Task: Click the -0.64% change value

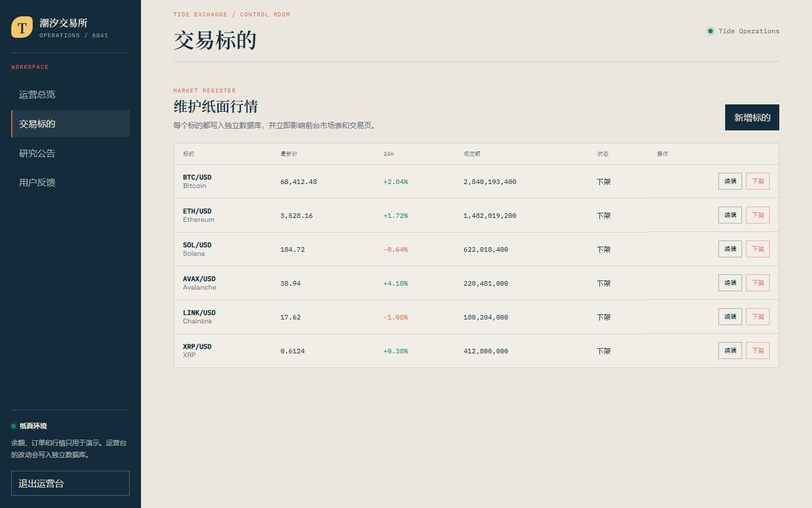Action: [395, 249]
